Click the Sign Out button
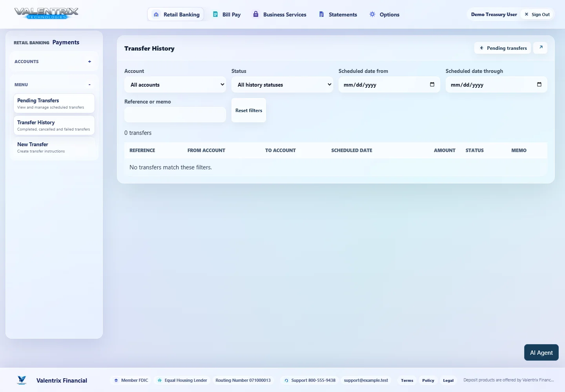Viewport: 565px width, 392px height. coord(537,15)
